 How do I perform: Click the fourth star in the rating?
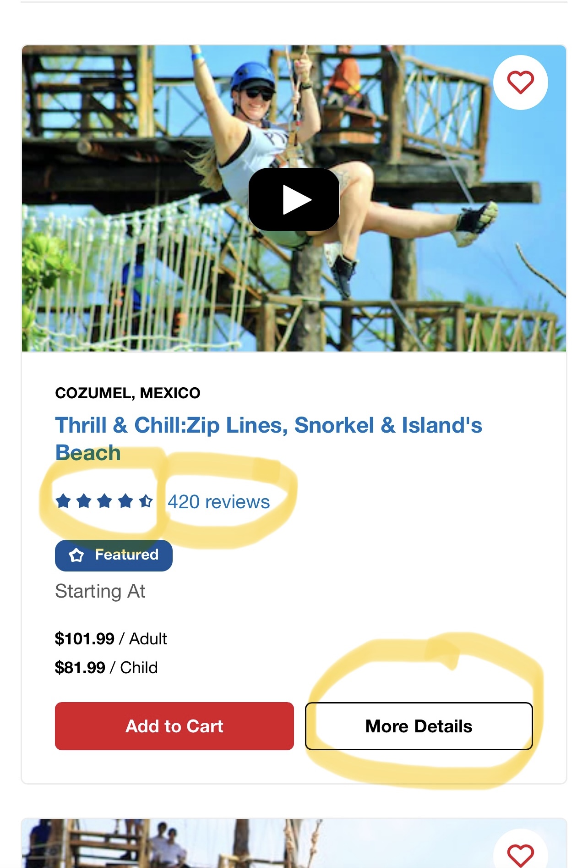tap(125, 501)
